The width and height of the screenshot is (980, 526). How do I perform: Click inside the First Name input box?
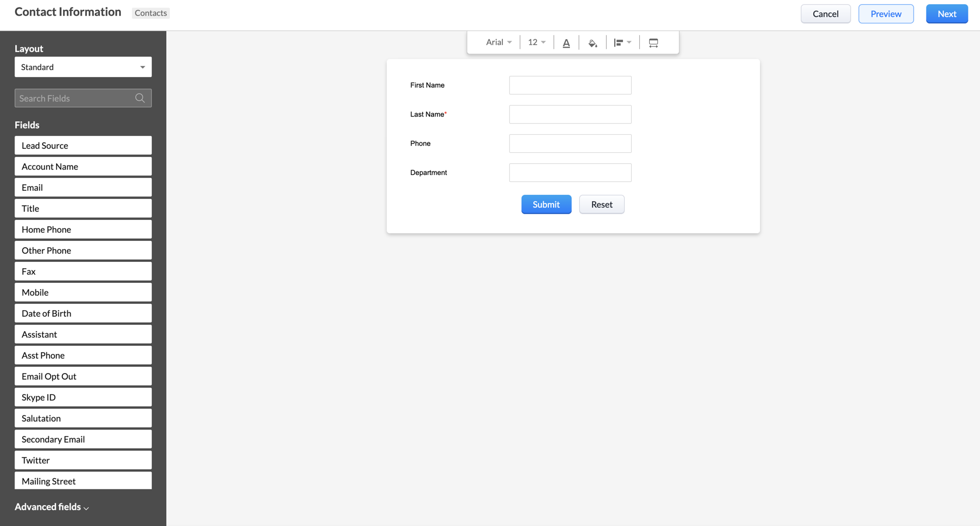pos(570,85)
